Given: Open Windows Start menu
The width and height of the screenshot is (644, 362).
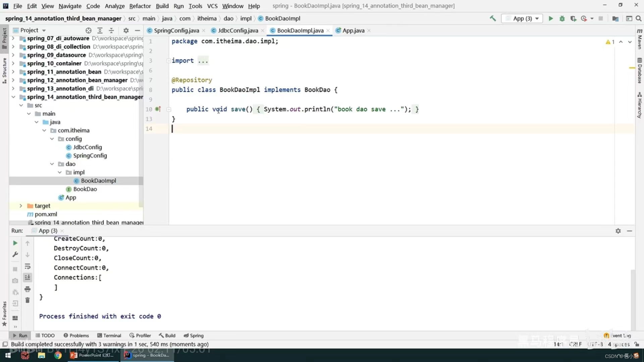Looking at the screenshot, I should pos(8,355).
